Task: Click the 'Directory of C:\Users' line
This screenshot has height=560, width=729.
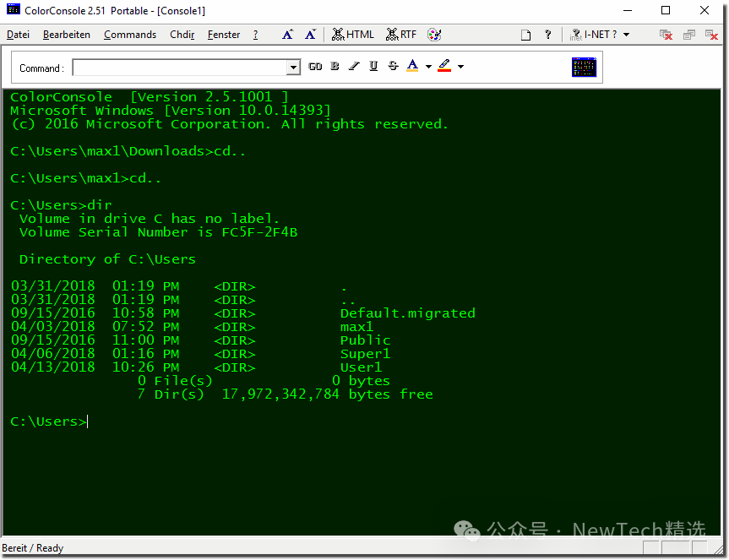Action: pyautogui.click(x=107, y=259)
